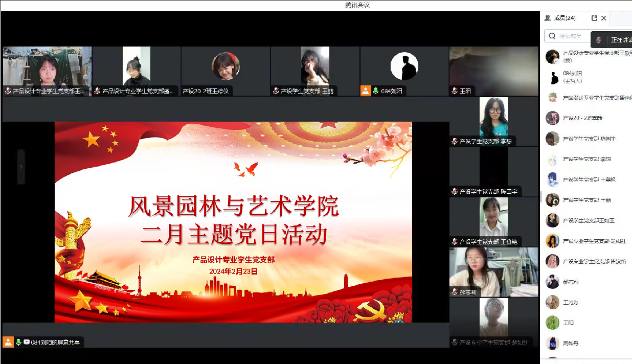Expand the left side collapse arrow handle
632x364 pixels.
tap(21, 167)
